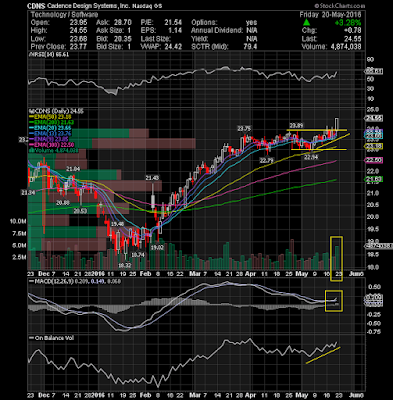This screenshot has width=393, height=400.
Task: Click the cyan EMA(20) legend entry
Action: coord(51,128)
